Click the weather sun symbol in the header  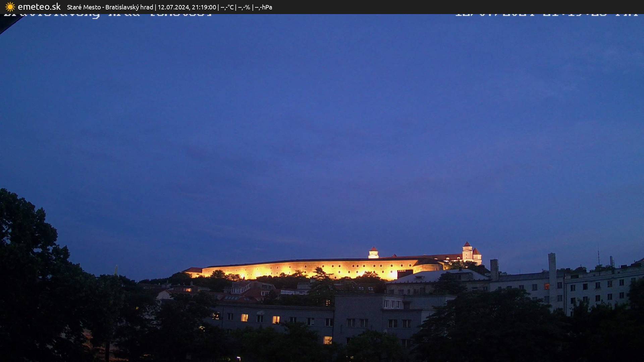[10, 7]
